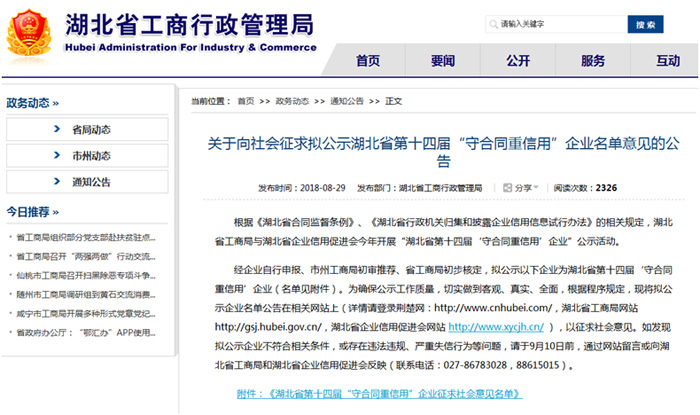Open recommended article about 仙桃市工商局

85,274
